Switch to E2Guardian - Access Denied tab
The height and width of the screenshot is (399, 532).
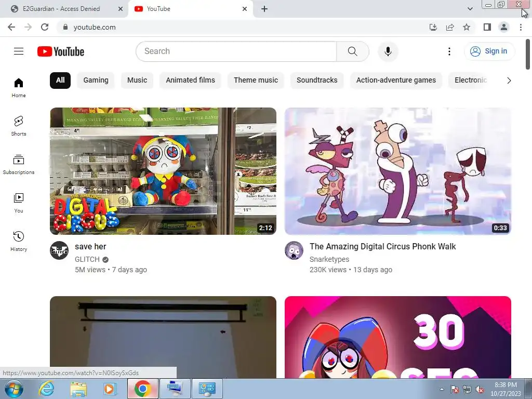click(61, 9)
